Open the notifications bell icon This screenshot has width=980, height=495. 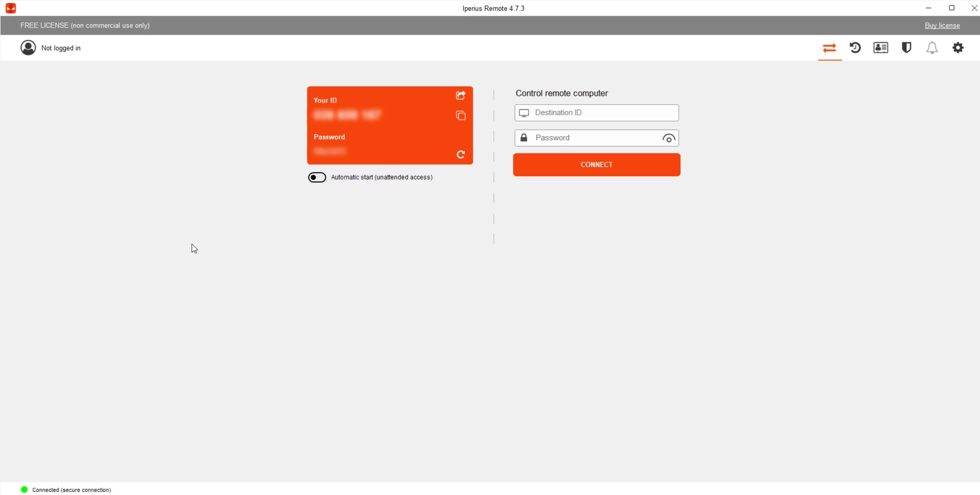point(932,48)
